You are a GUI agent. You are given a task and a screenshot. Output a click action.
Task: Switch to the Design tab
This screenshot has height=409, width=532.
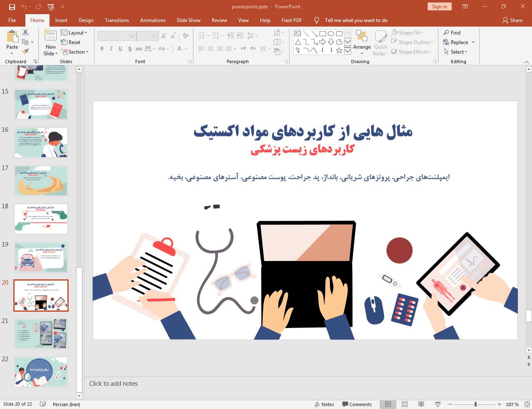click(86, 20)
